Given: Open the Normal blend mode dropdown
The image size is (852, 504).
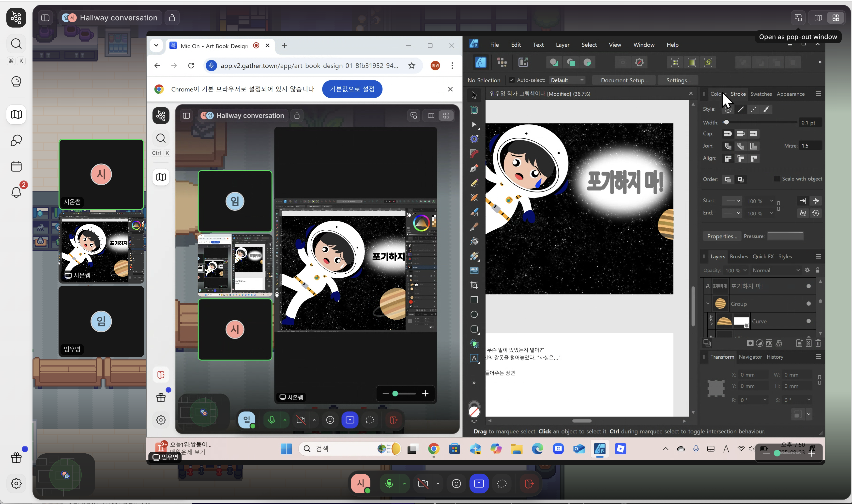Looking at the screenshot, I should point(776,270).
